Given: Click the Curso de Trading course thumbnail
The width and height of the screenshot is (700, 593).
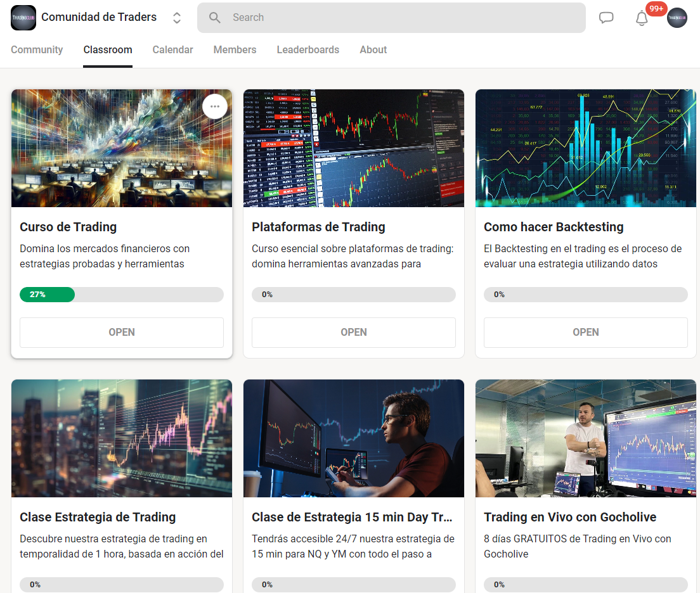Looking at the screenshot, I should tap(121, 148).
